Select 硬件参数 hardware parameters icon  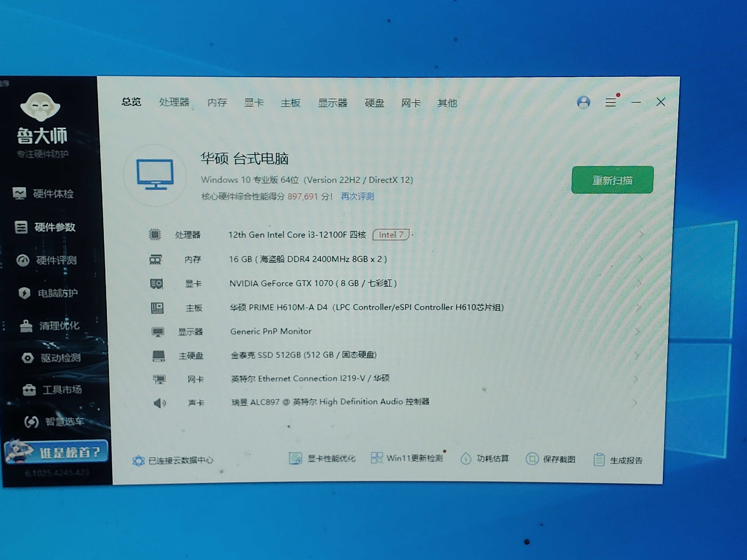coord(21,227)
